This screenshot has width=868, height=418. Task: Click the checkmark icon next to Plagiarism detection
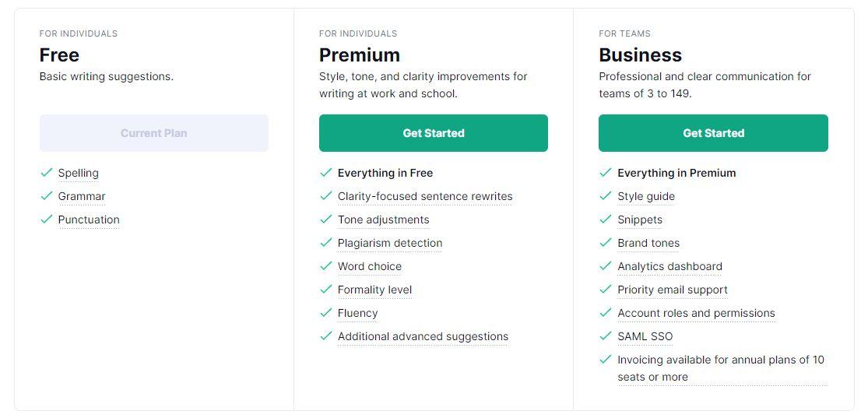click(325, 243)
